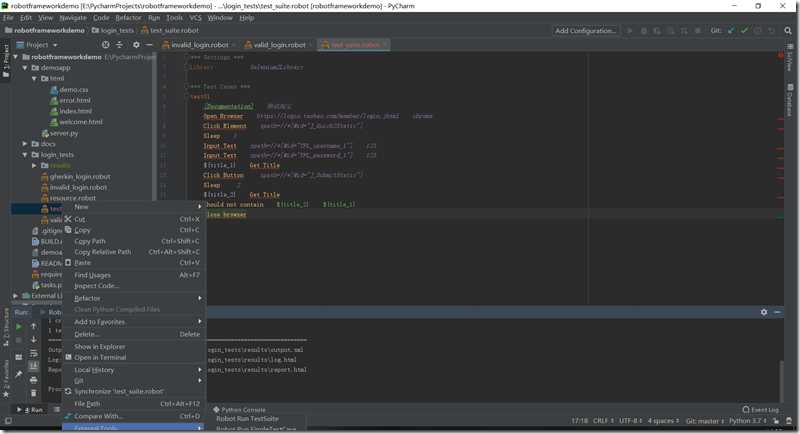Viewport: 800px width, 434px height.
Task: Open Local History submenu
Action: 133,370
